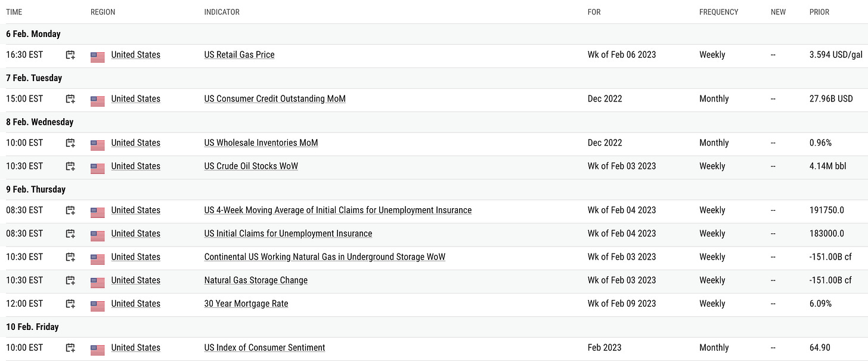Open the 30 Year Mortgage Rate link
This screenshot has width=868, height=361.
click(x=246, y=304)
